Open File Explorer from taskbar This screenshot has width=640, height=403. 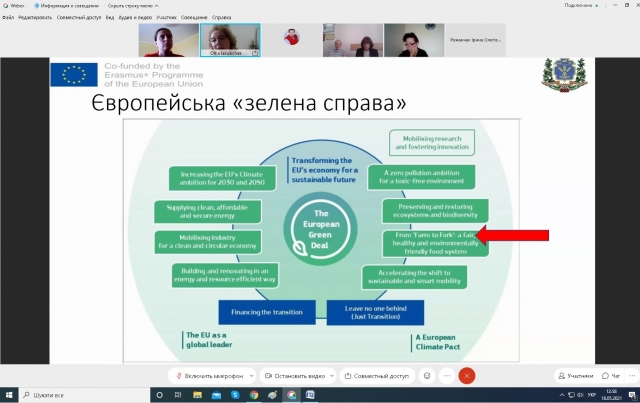[198, 395]
